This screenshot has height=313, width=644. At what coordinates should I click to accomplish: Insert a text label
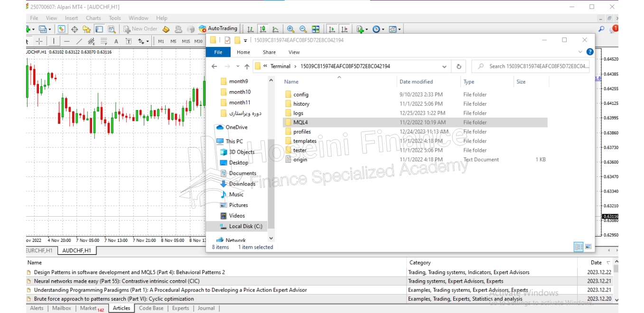(x=128, y=41)
